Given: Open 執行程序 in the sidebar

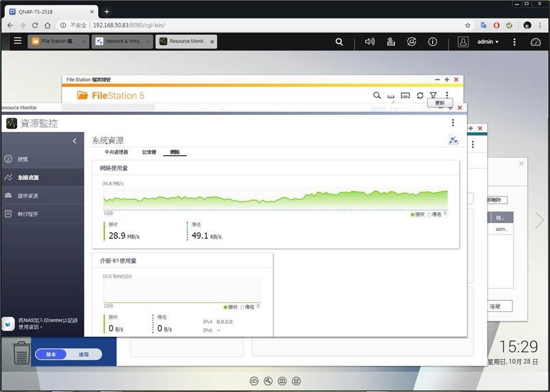Looking at the screenshot, I should point(42,213).
